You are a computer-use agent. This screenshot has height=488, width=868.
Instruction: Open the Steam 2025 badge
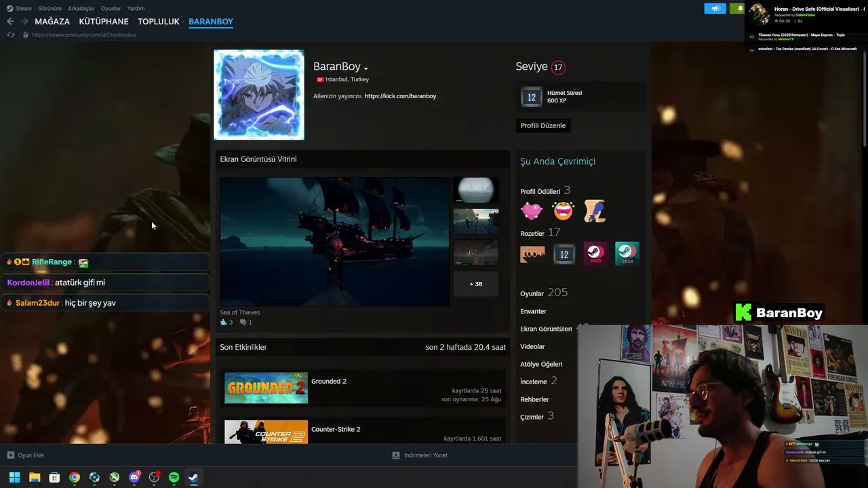pyautogui.click(x=595, y=253)
